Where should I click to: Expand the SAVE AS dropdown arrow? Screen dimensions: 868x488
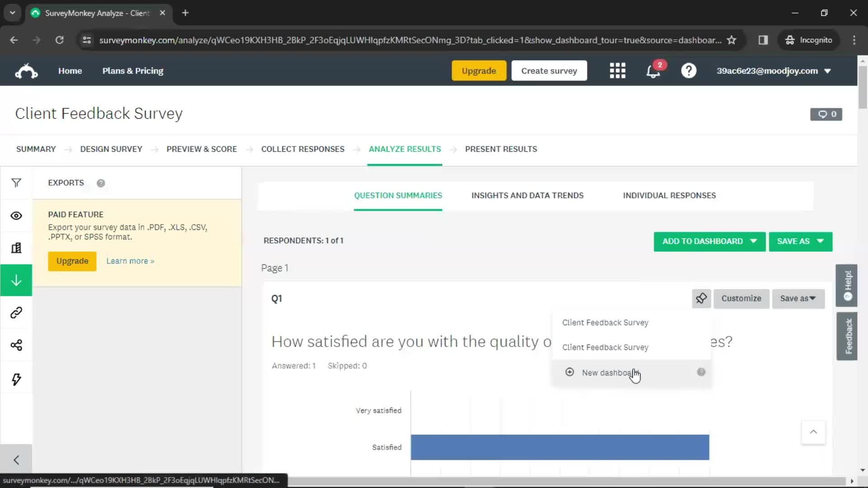[821, 241]
